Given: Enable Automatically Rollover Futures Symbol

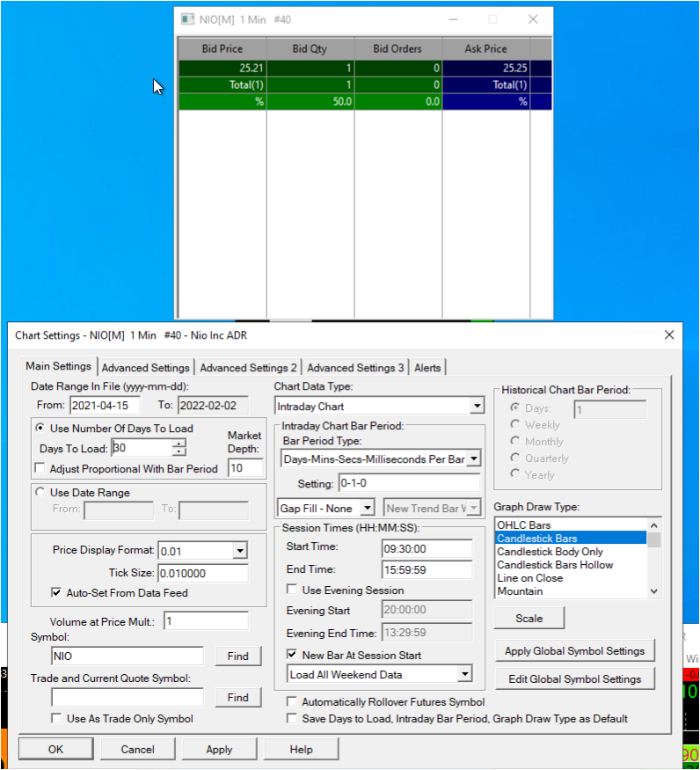Looking at the screenshot, I should [292, 701].
